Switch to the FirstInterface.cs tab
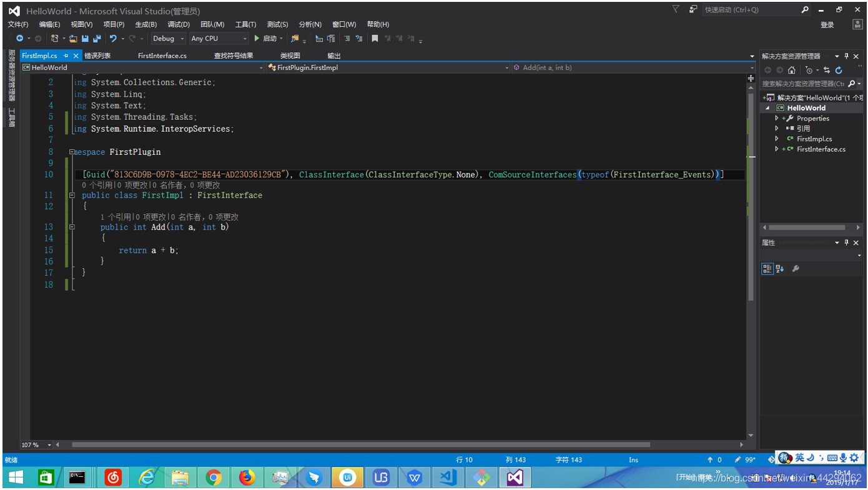 click(x=162, y=56)
